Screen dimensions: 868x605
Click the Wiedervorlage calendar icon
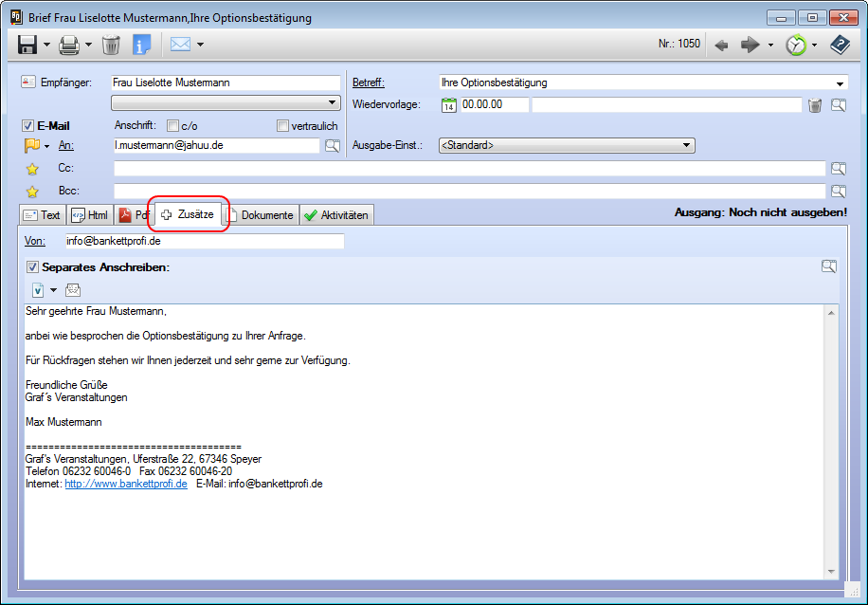click(449, 105)
